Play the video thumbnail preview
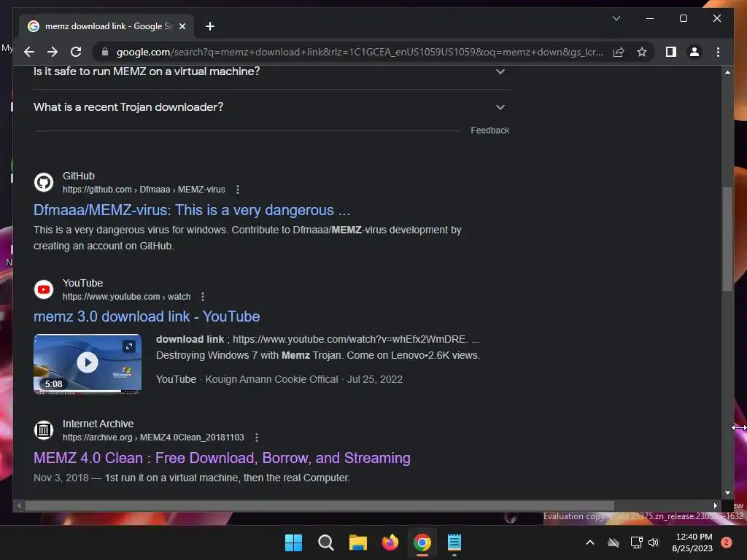 (88, 363)
